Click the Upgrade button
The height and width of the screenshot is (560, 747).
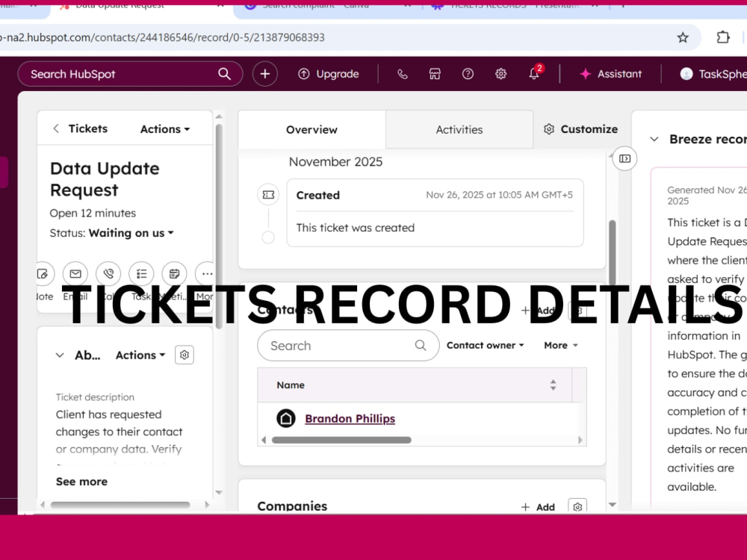(x=329, y=74)
